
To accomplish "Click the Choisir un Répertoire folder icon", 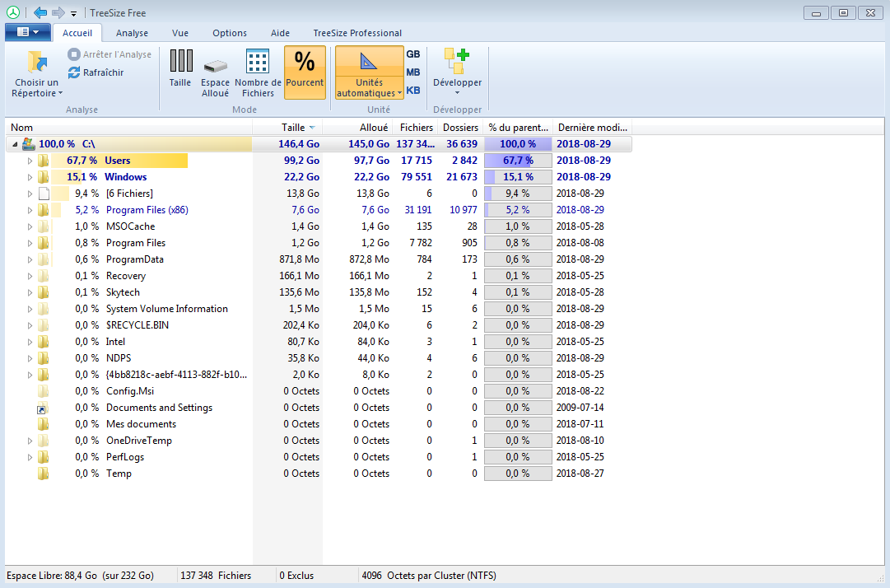I will coord(37,63).
